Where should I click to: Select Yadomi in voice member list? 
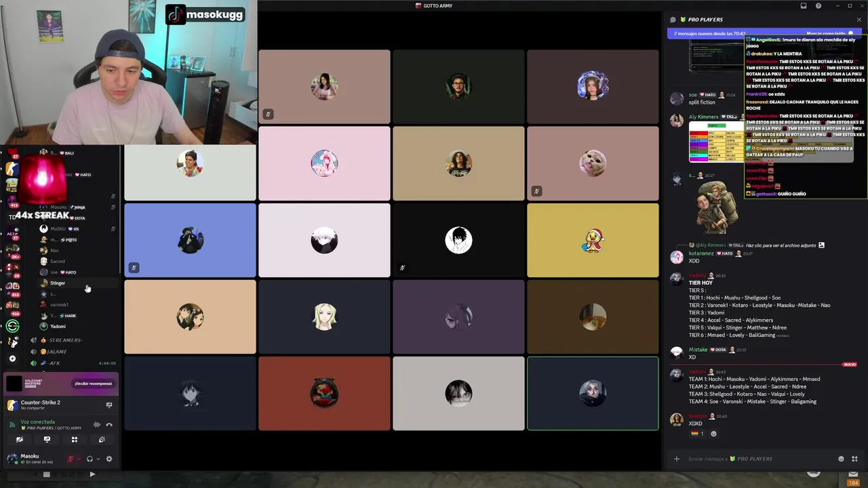pos(77,327)
